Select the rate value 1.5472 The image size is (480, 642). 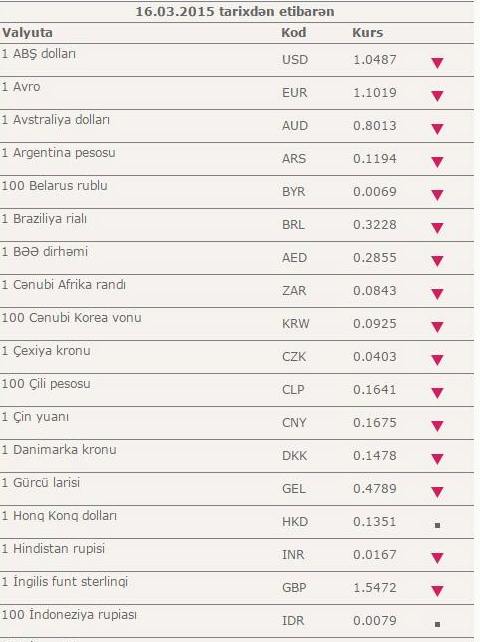[375, 588]
